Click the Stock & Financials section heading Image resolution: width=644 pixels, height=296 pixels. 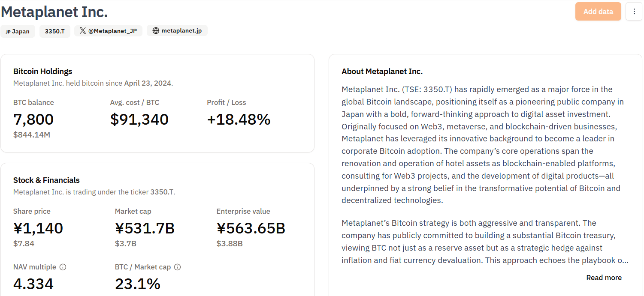(x=46, y=180)
